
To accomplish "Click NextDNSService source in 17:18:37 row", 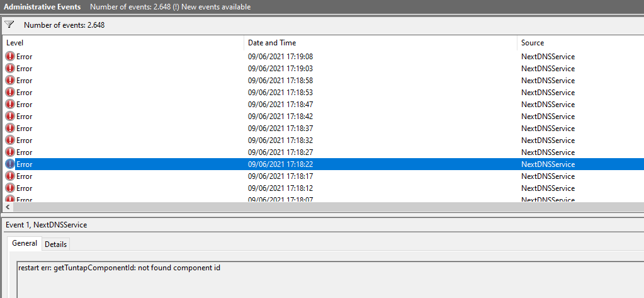I will (x=548, y=129).
